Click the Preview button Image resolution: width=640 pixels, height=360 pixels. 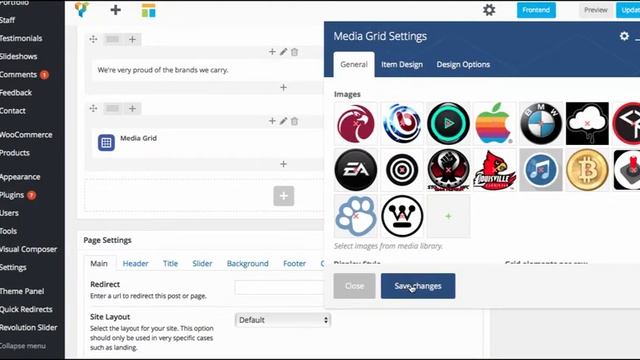coord(596,10)
